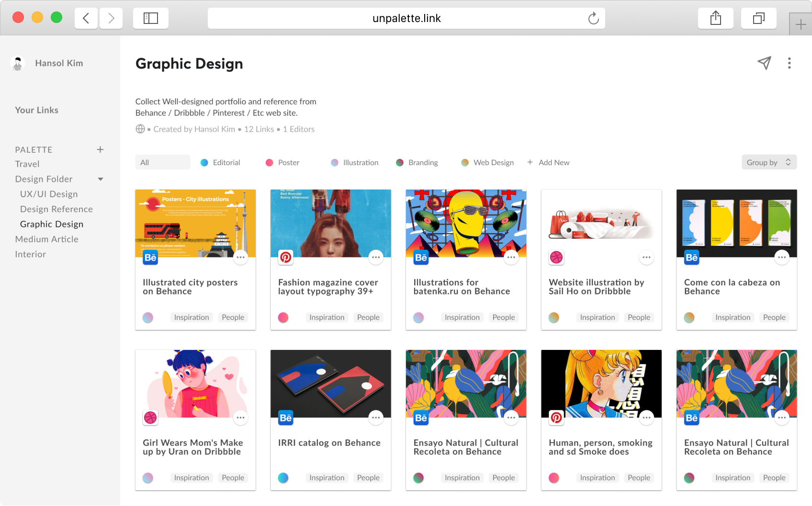
Task: Click the browser forward arrow
Action: pos(111,18)
